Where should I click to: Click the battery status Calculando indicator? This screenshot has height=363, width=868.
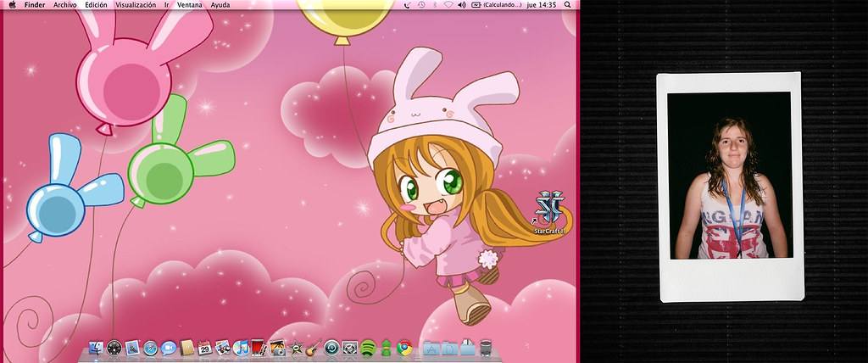497,4
